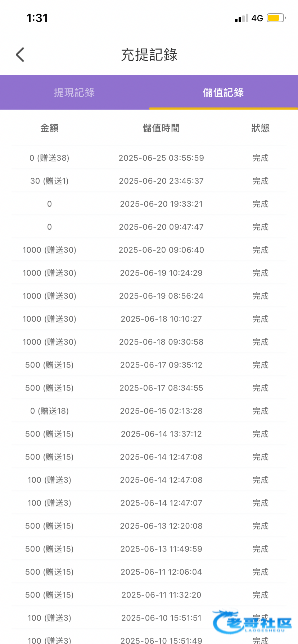Image resolution: width=298 pixels, height=644 pixels.
Task: Switch to the 提現記錄 tab
Action: click(74, 92)
